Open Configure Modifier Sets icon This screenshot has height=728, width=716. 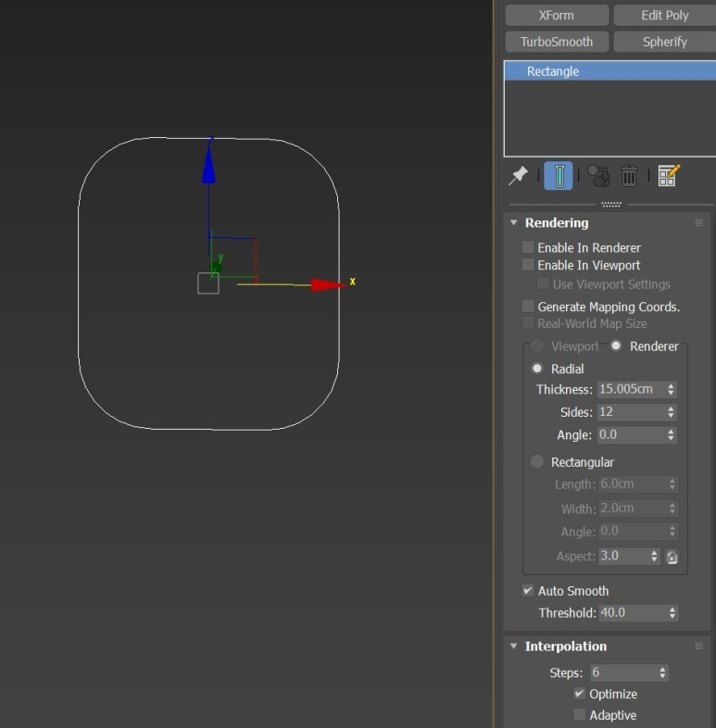[x=669, y=175]
